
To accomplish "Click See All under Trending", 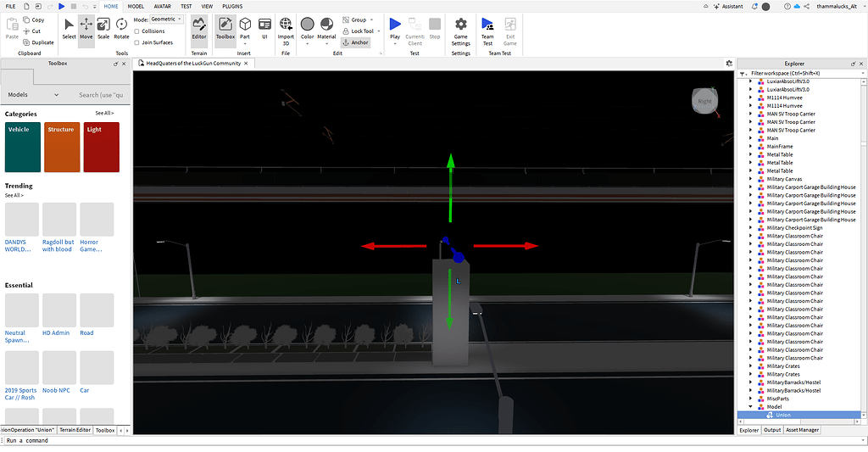I will tap(14, 196).
